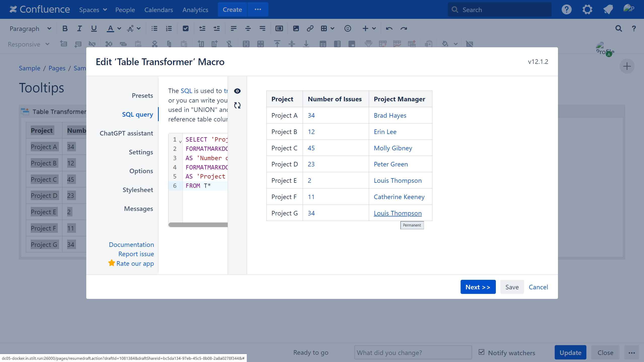The image size is (644, 362).
Task: Click the Bold formatting icon
Action: (65, 29)
